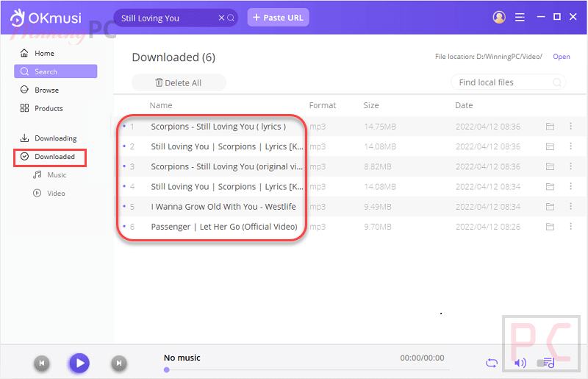Click the volume speaker icon
Image resolution: width=588 pixels, height=379 pixels.
coord(520,363)
